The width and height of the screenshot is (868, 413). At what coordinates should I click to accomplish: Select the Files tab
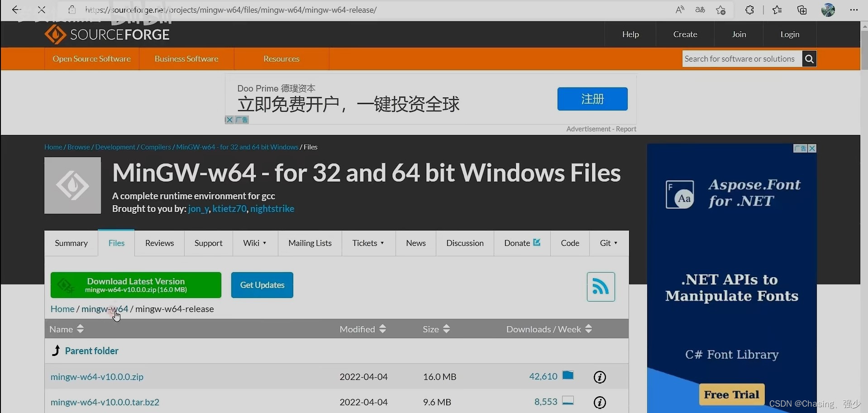tap(116, 243)
